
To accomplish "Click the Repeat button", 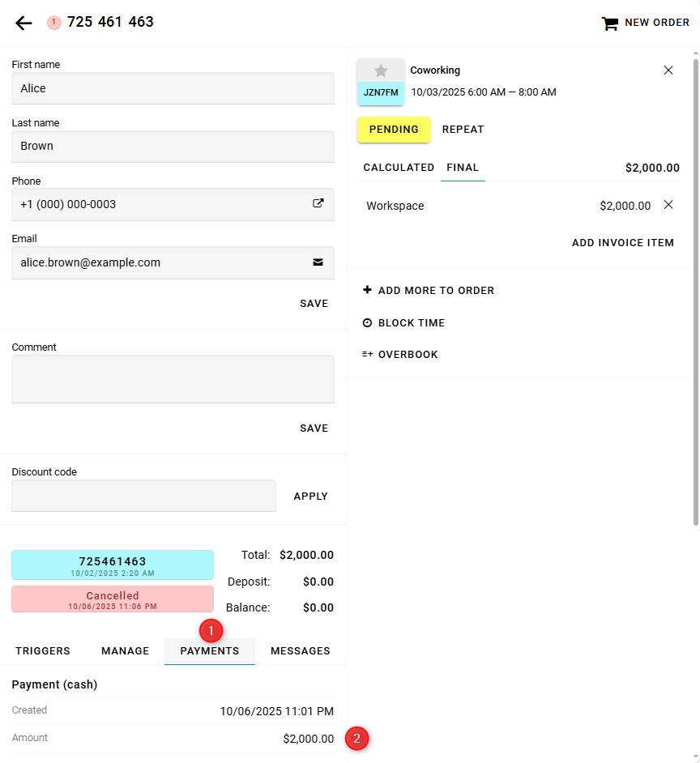I will coord(463,130).
